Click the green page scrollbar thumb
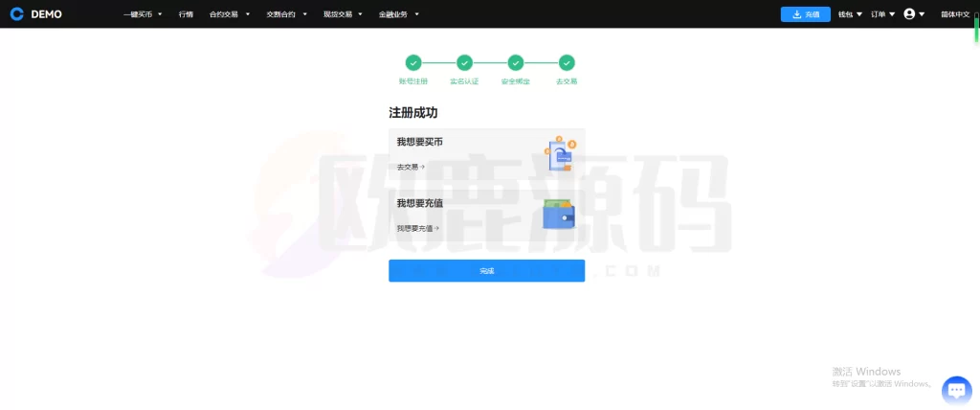980x410 pixels. point(976,30)
